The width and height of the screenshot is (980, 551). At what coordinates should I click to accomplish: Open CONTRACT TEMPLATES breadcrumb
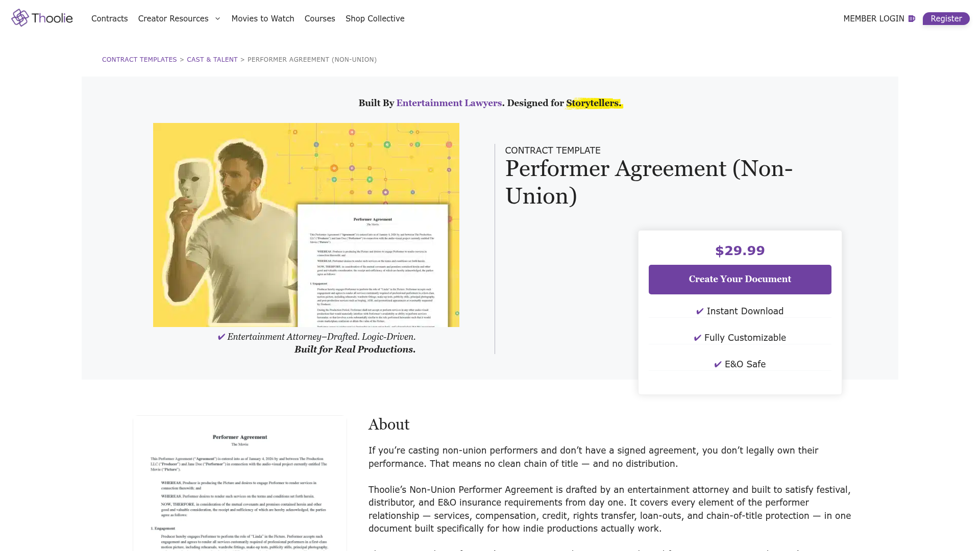(139, 60)
